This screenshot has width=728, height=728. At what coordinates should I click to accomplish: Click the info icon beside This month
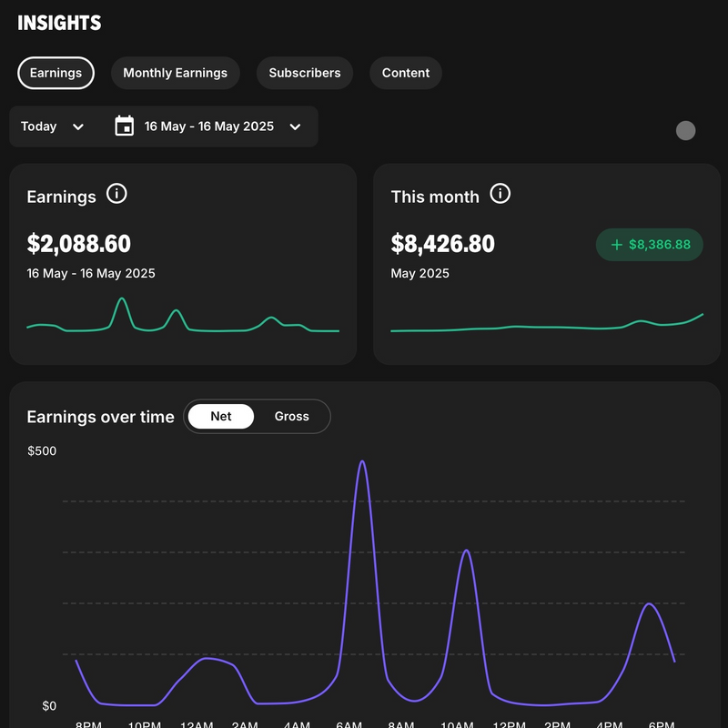(500, 194)
